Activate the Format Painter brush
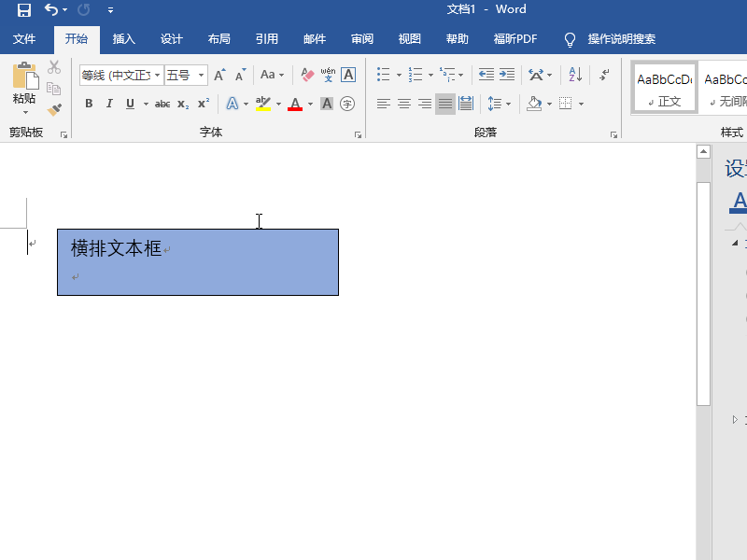747x560 pixels. point(54,110)
